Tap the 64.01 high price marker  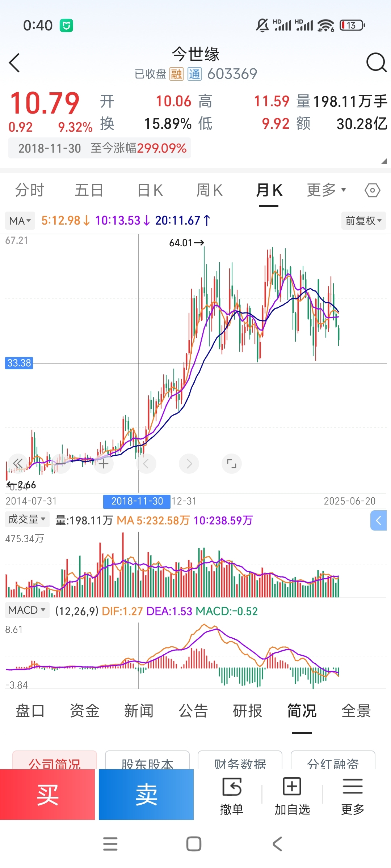186,243
